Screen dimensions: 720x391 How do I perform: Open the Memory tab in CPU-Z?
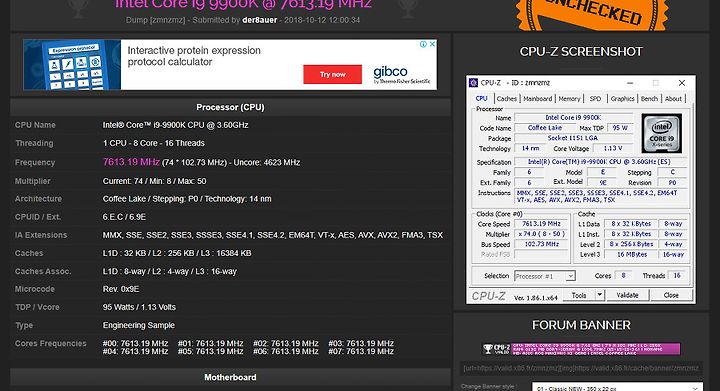pyautogui.click(x=569, y=99)
